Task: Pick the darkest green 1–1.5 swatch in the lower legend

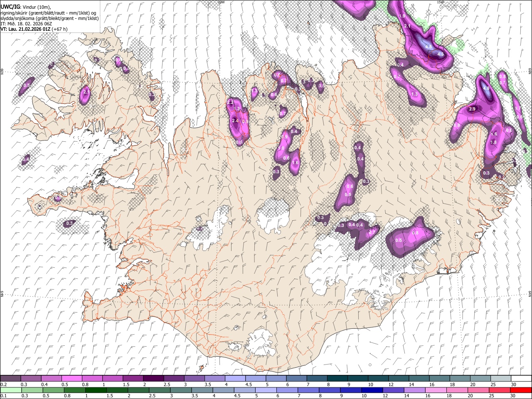Action: (96, 390)
